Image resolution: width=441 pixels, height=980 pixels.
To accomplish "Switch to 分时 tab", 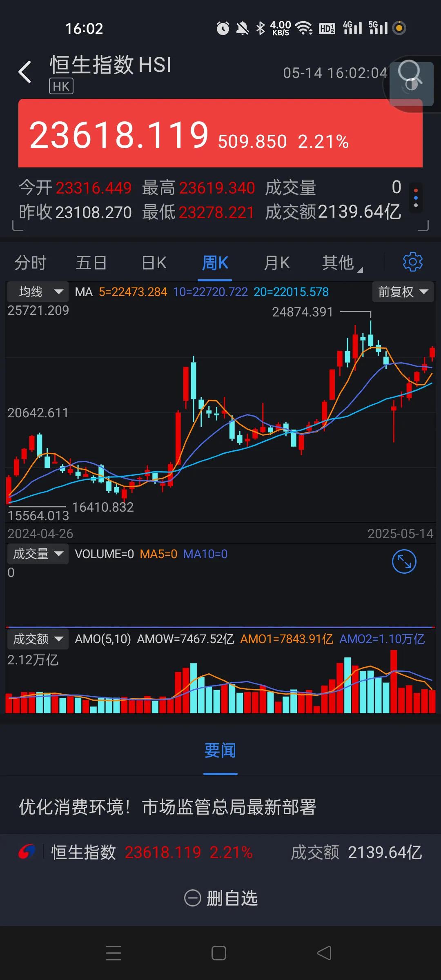I will tap(31, 263).
